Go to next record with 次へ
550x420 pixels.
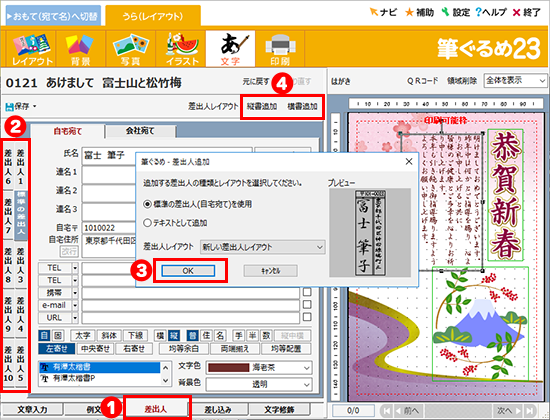[x=508, y=410]
